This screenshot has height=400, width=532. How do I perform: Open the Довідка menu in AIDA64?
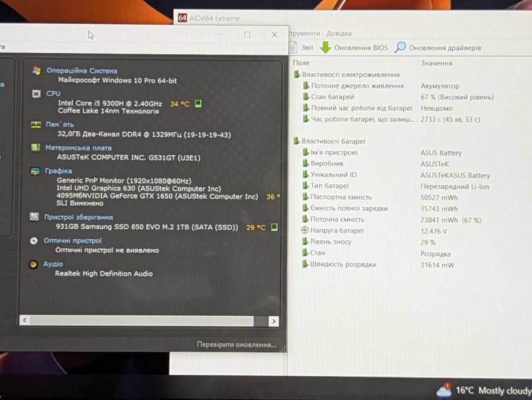339,34
